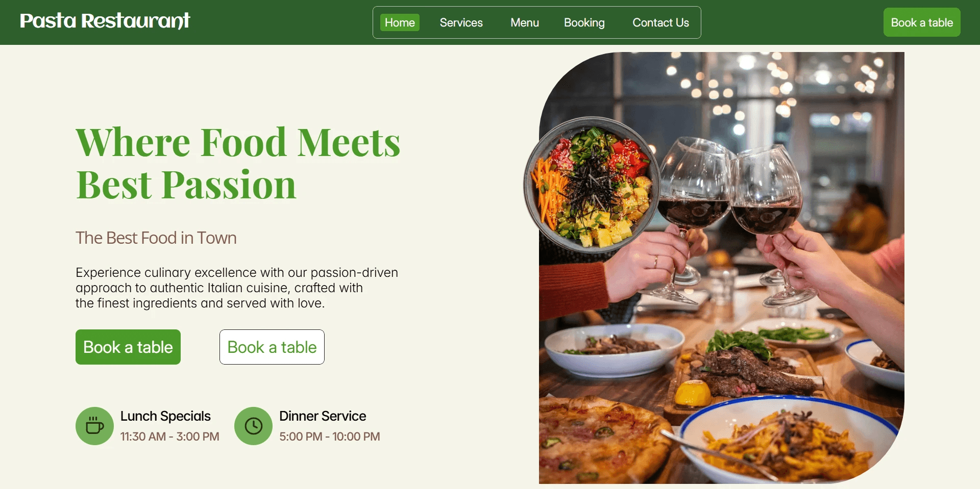980x489 pixels.
Task: Click the header Book a table button
Action: [x=922, y=22]
